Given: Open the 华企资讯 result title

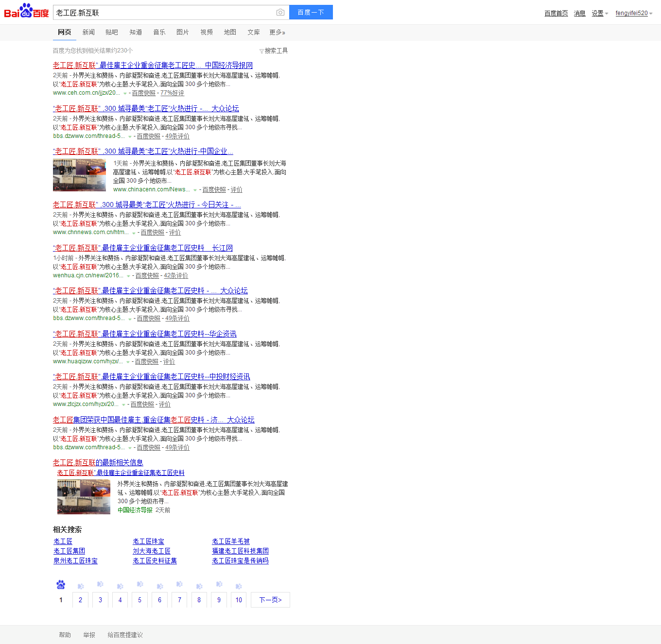Looking at the screenshot, I should point(145,334).
